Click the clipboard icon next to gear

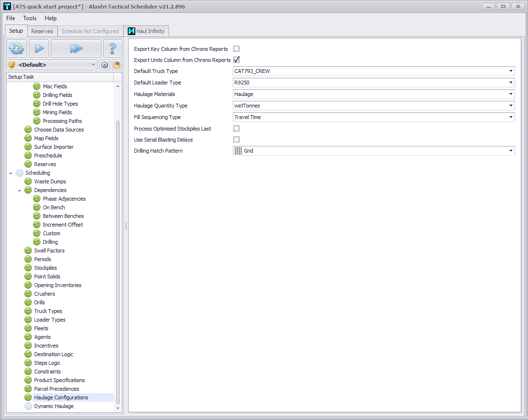117,65
